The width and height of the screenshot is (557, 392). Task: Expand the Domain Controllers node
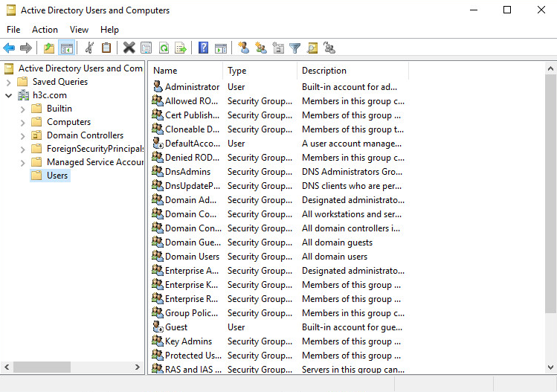click(23, 136)
